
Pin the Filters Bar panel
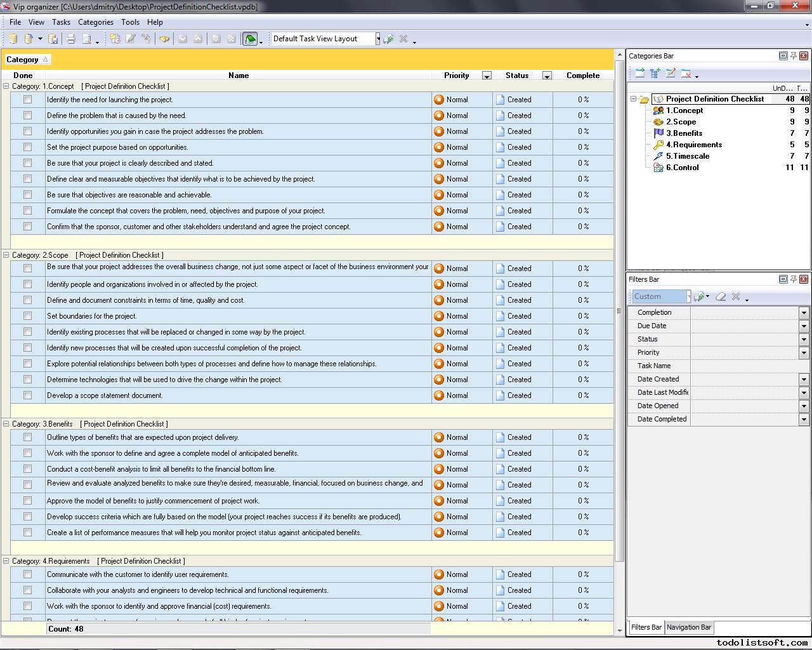pyautogui.click(x=793, y=279)
